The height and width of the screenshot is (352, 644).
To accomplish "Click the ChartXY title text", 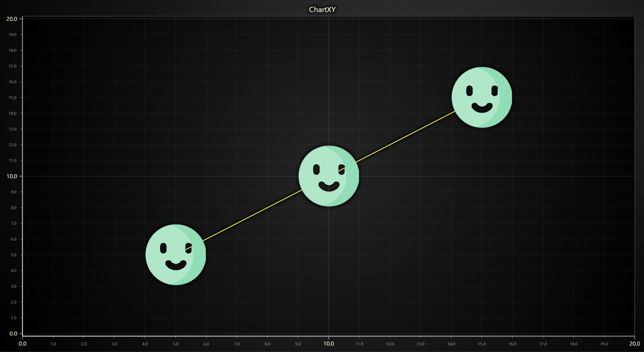I will pyautogui.click(x=322, y=10).
